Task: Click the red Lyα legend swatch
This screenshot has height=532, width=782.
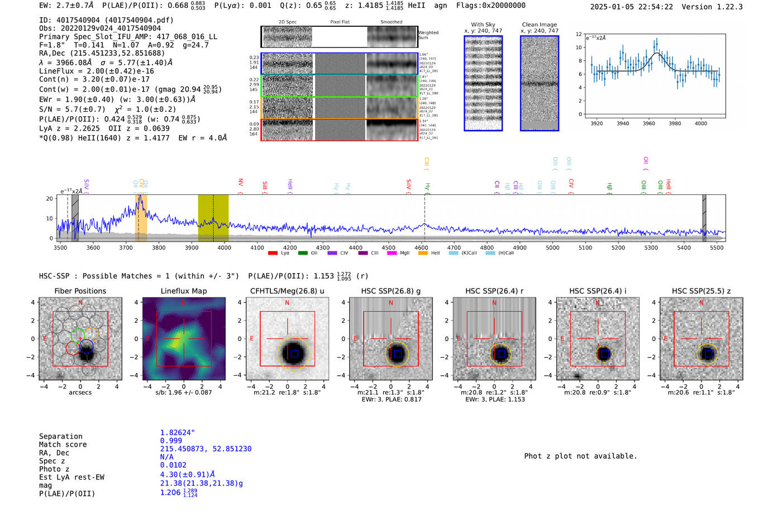Action: [x=273, y=253]
